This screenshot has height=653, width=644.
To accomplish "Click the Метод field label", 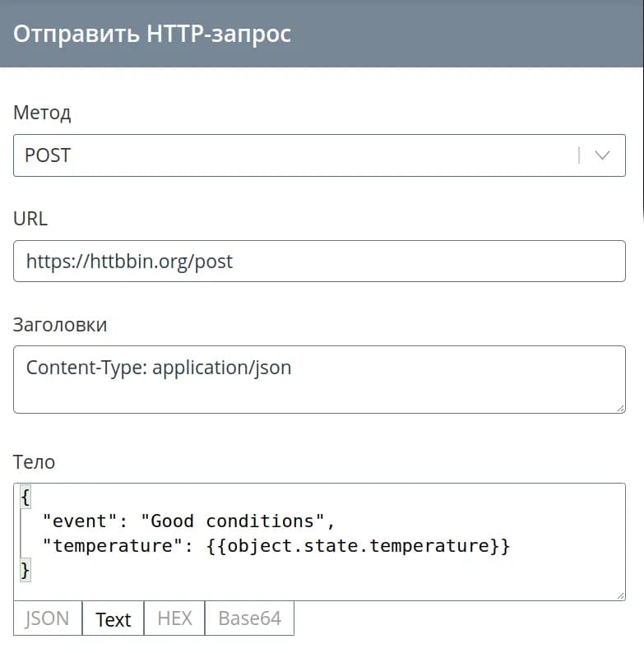I will (x=42, y=113).
